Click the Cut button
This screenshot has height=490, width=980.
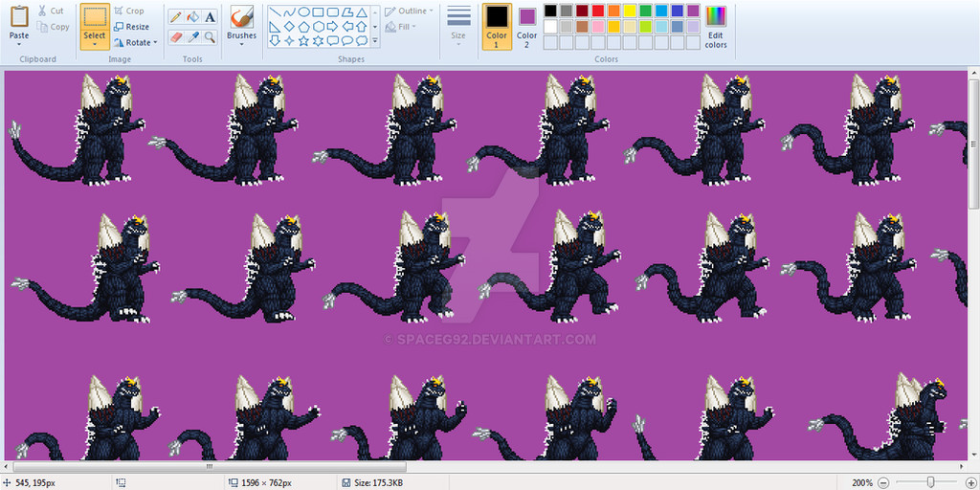tap(50, 11)
